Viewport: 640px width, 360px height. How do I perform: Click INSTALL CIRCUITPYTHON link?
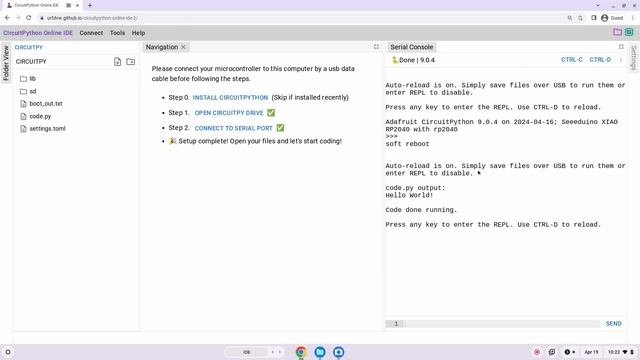point(230,98)
